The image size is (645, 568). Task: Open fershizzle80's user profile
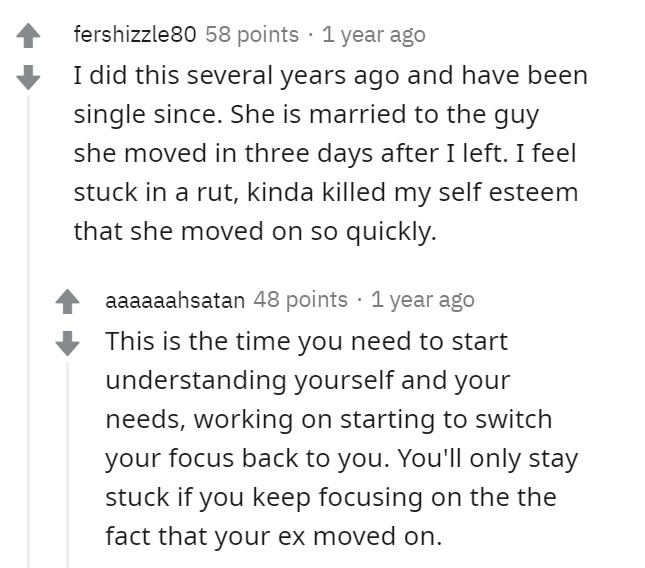point(135,34)
